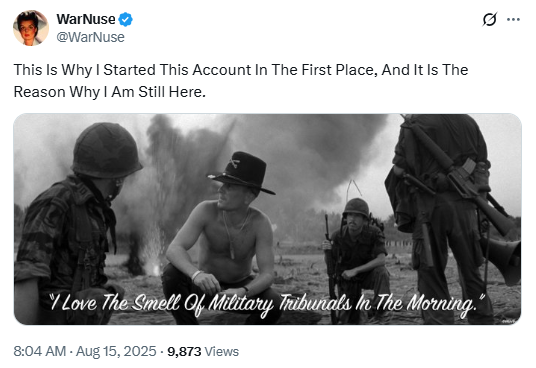
Task: Click the 'Military Tribunals' quote caption
Action: pyautogui.click(x=267, y=303)
